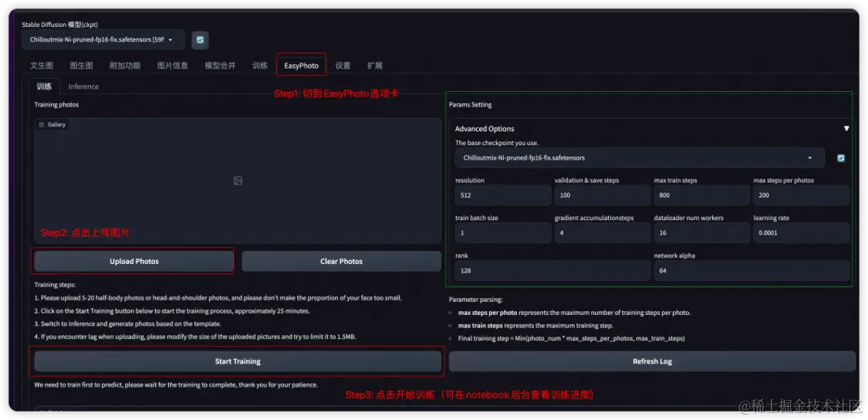Viewport: 868px width, 420px height.
Task: Click the training photos gallery drop area
Action: click(238, 181)
